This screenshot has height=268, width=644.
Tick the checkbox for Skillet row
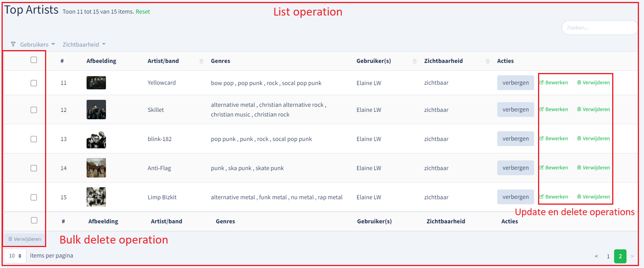pyautogui.click(x=34, y=110)
